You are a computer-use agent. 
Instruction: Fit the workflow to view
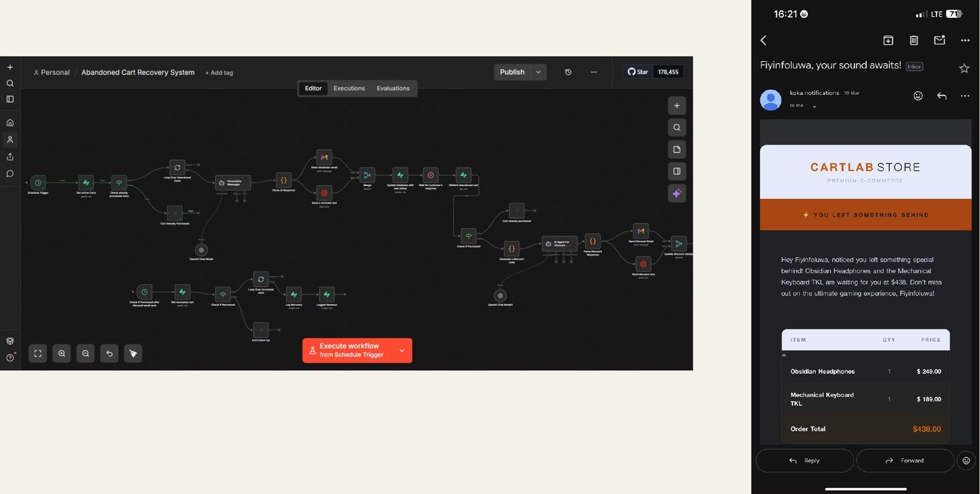(x=38, y=353)
